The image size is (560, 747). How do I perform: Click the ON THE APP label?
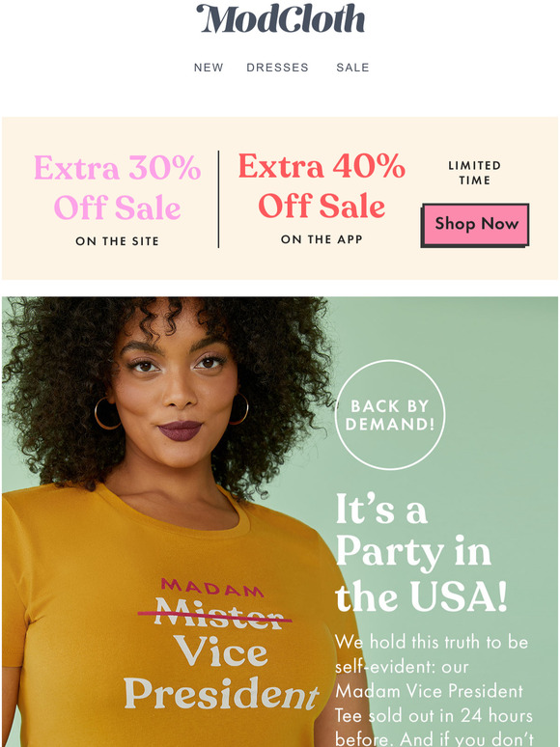322,239
